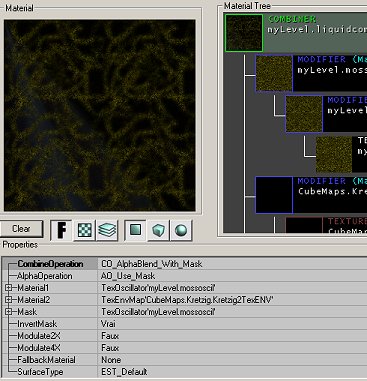Screen dimensions: 367x381
Task: Expand the Material1 property
Action: [x=9, y=288]
